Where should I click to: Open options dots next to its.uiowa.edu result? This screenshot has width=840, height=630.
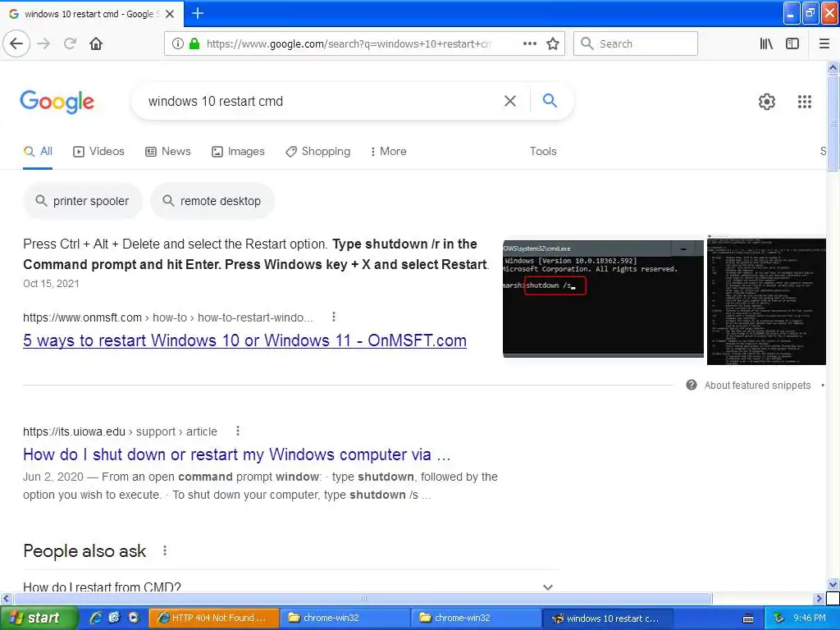pos(238,431)
